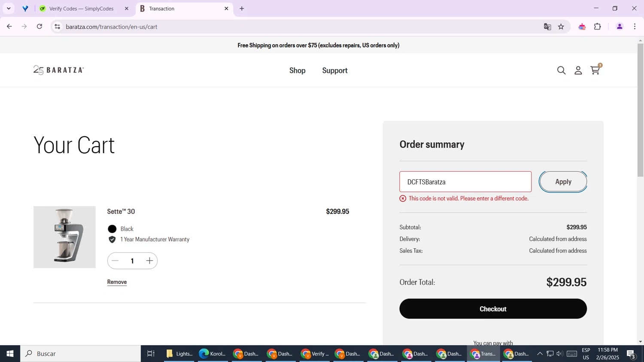This screenshot has width=644, height=362.
Task: Open Korol Edge taskbar item
Action: (213, 354)
